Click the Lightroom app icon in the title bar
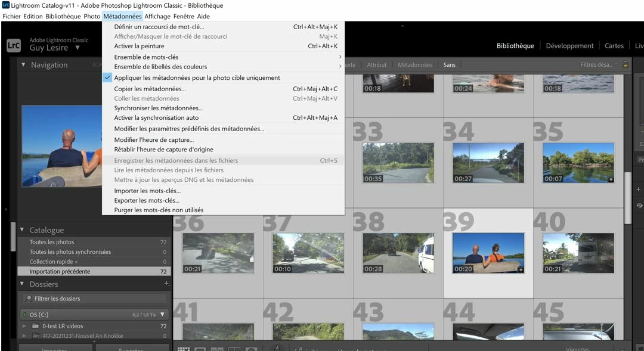The image size is (644, 351). pos(6,5)
